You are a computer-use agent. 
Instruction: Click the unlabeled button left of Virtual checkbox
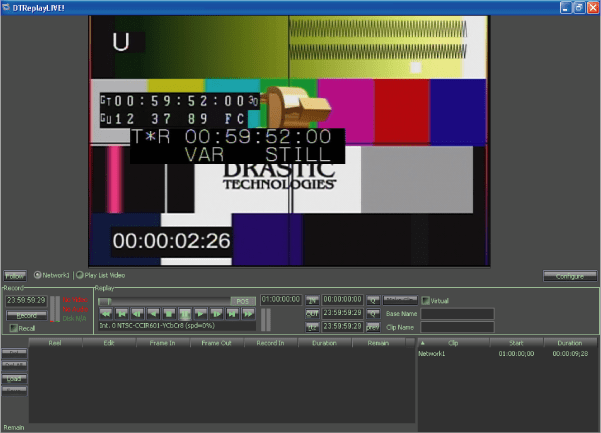[401, 300]
